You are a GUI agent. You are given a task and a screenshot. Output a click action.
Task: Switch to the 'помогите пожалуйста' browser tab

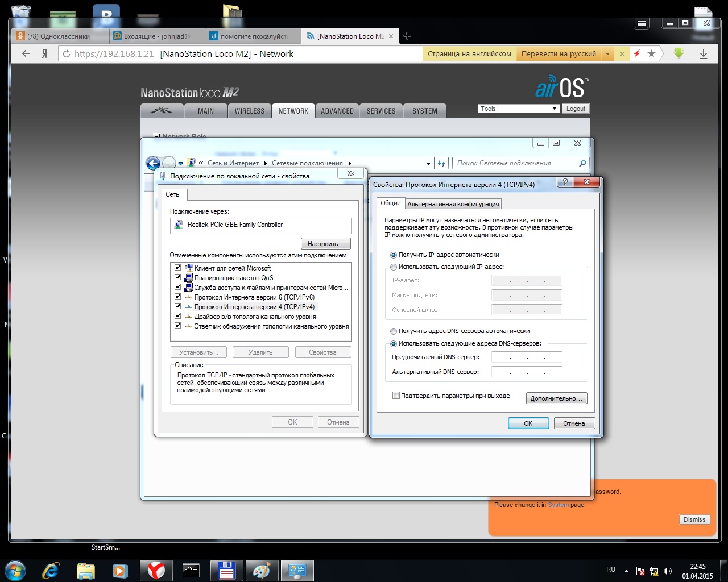click(253, 36)
